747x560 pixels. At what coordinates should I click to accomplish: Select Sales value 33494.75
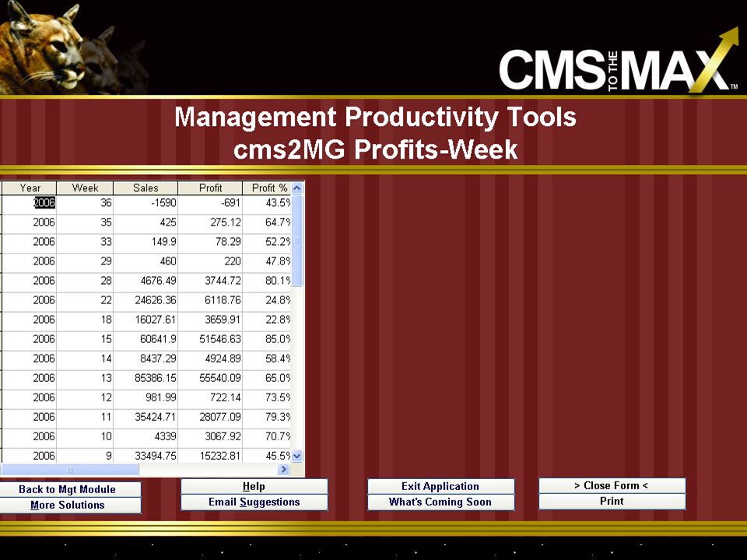146,456
